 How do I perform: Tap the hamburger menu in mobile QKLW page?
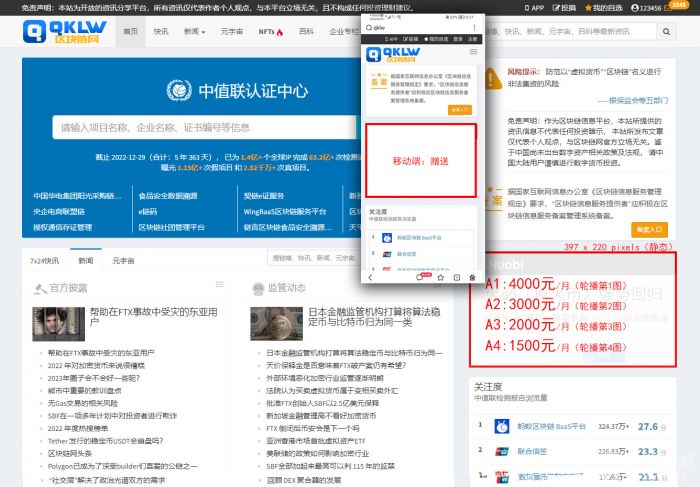[473, 52]
